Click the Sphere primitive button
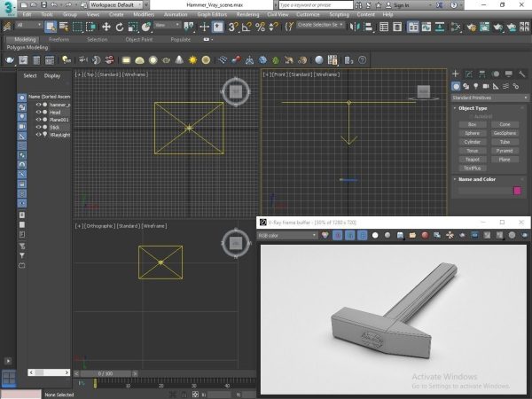 pos(473,133)
